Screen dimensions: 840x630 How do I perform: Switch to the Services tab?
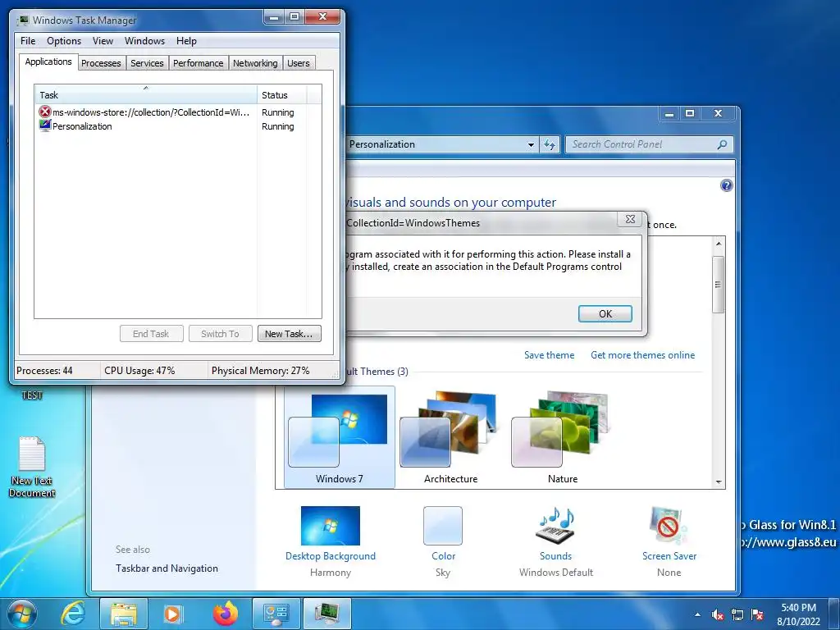click(x=147, y=63)
